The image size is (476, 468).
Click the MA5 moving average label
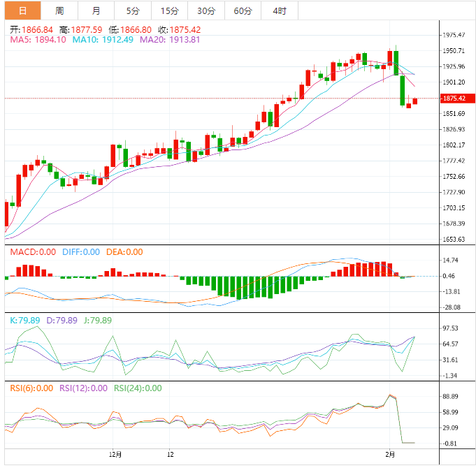38,40
